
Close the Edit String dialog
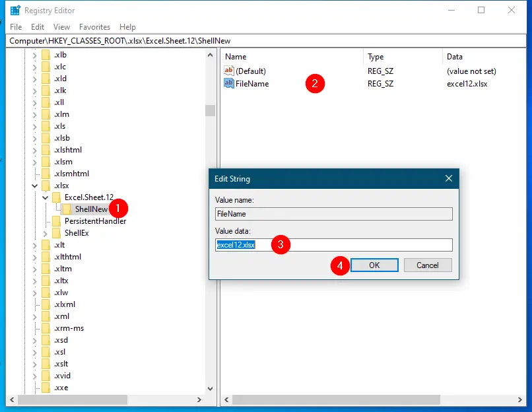449,178
